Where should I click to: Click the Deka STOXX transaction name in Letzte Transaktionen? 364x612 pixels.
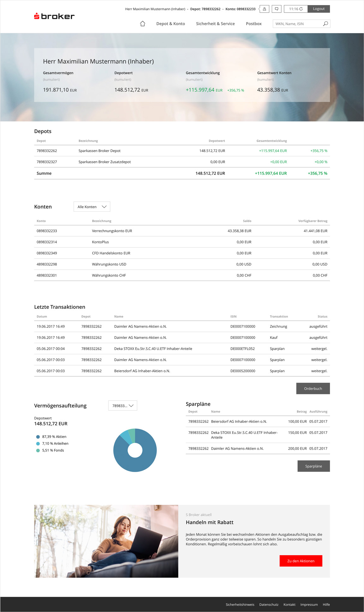(153, 348)
